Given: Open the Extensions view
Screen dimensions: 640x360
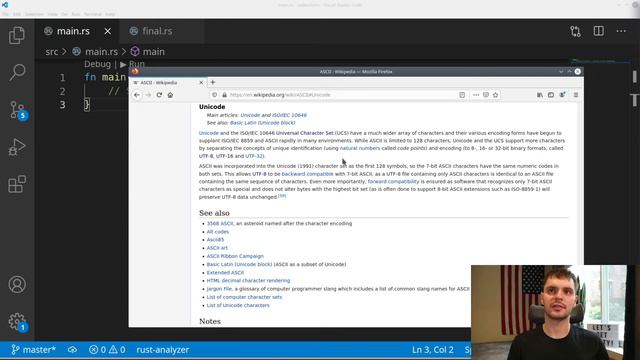Looking at the screenshot, I should [x=17, y=184].
